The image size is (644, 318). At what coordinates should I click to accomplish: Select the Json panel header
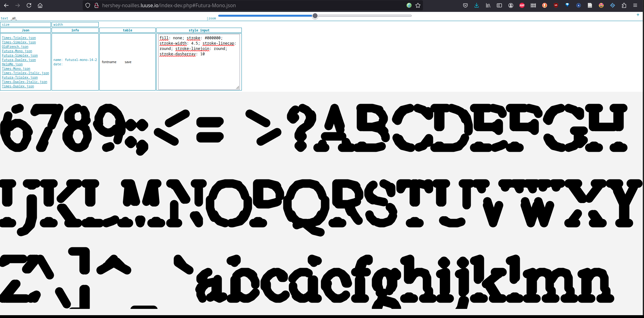point(25,30)
